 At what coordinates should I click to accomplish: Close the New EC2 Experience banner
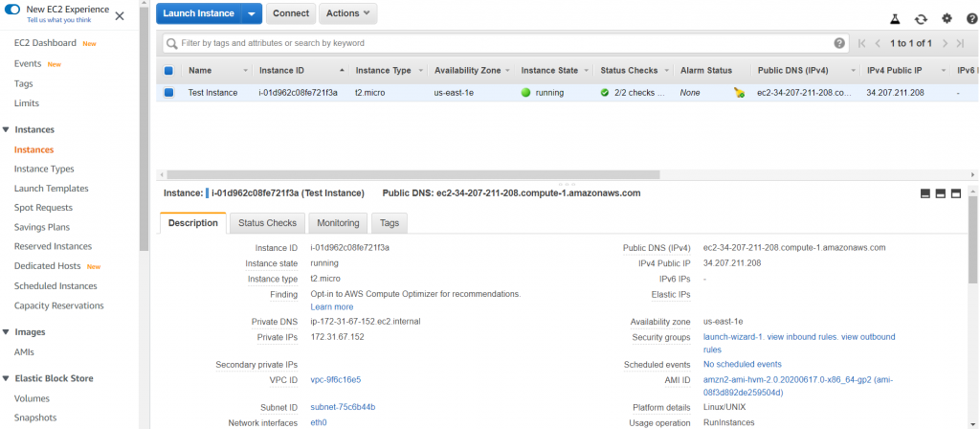120,15
